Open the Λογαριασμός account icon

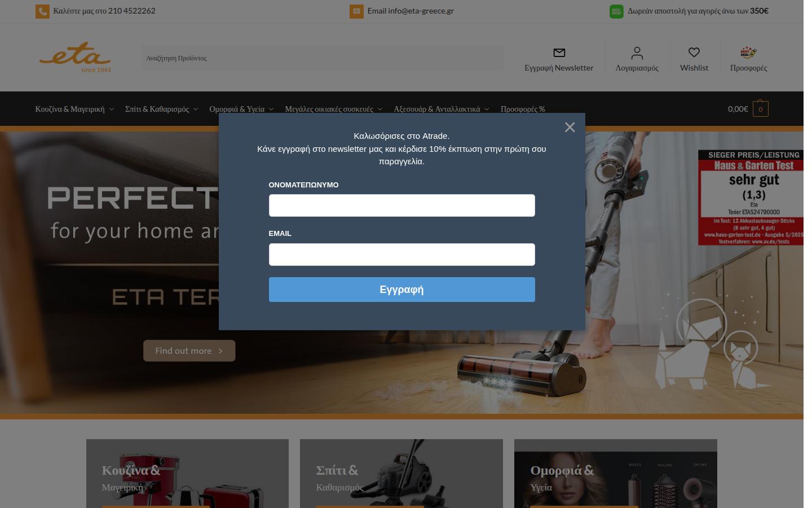click(x=637, y=53)
